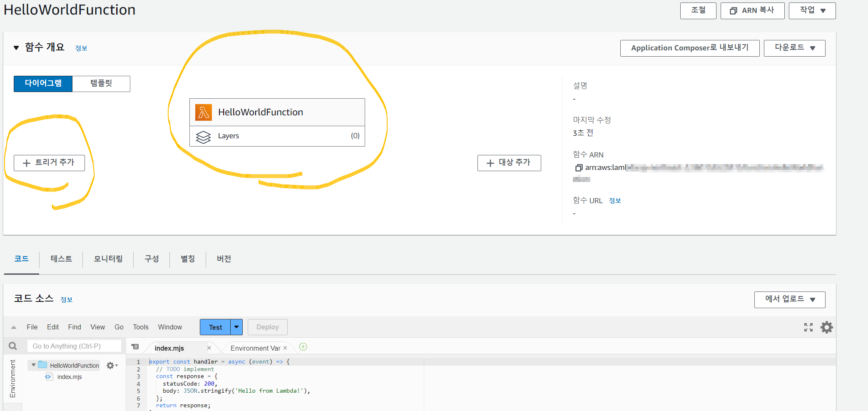
Task: Click the Lambda function orange icon
Action: pos(204,112)
